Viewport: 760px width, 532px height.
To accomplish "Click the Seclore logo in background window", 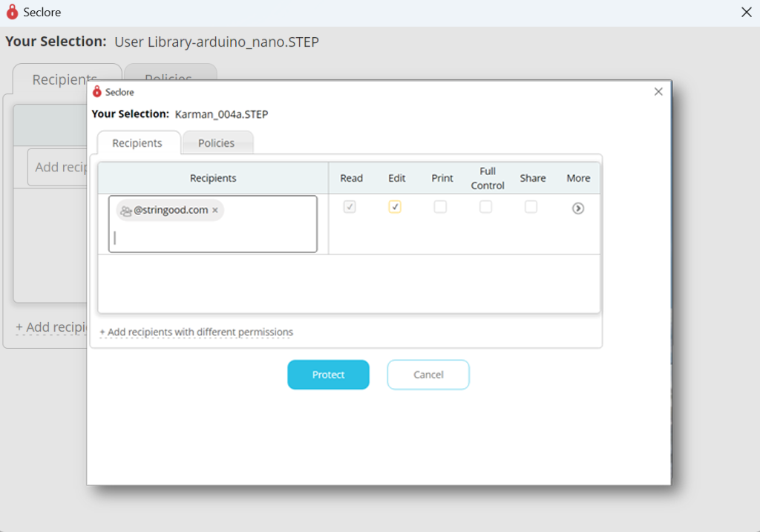I will click(12, 12).
